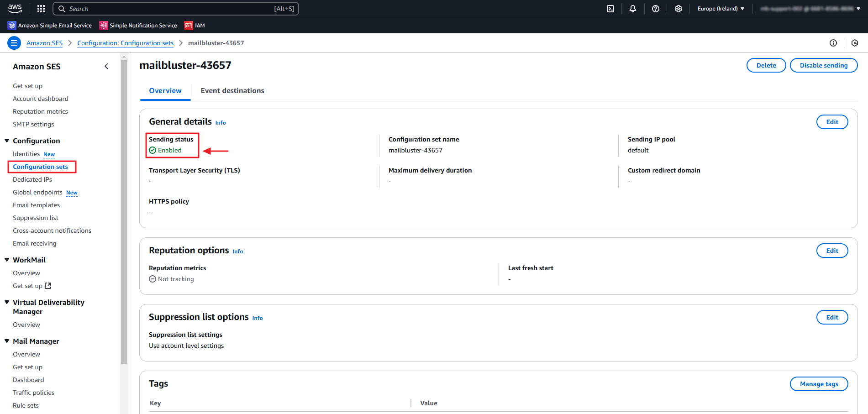
Task: Click the AWS logo home icon
Action: coord(15,8)
